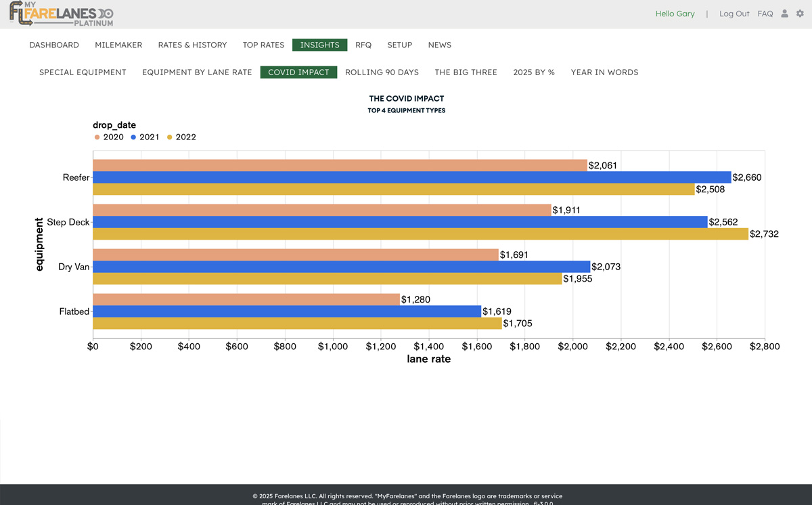This screenshot has width=812, height=505.
Task: Toggle the 2020 legend dot
Action: pos(97,137)
